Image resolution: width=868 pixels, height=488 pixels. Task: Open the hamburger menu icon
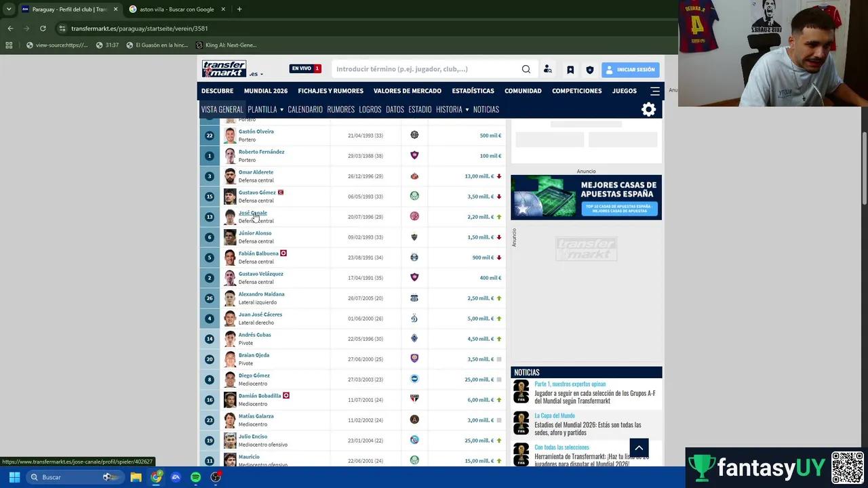click(655, 91)
